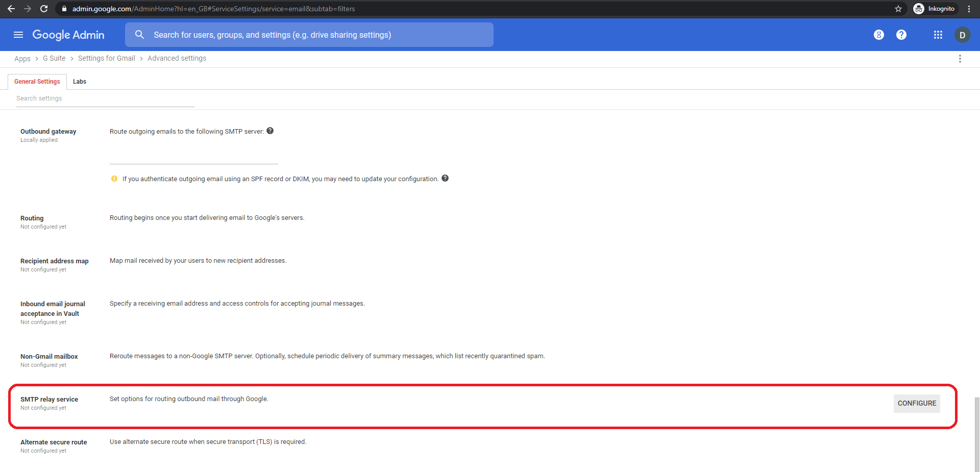The image size is (980, 472).
Task: Click 'Map mail received by your users' text
Action: point(198,261)
